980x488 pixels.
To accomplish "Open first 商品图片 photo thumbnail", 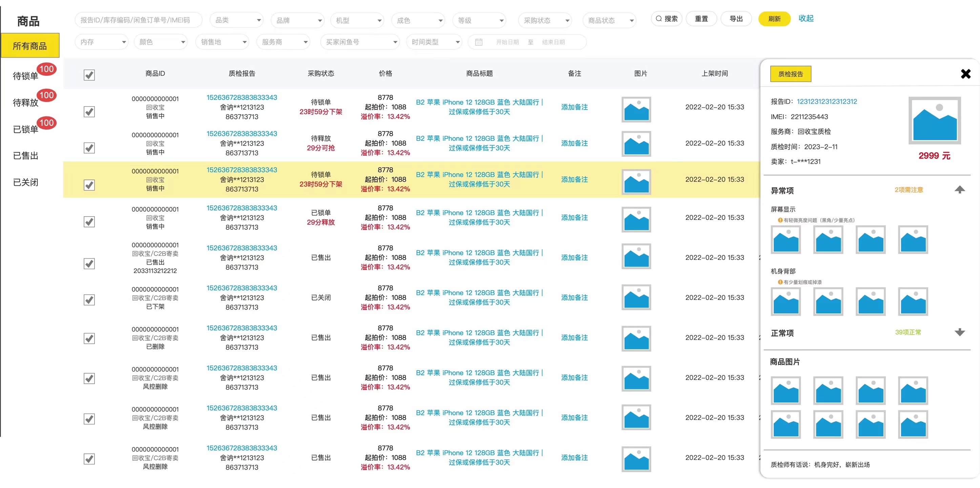I will [x=786, y=390].
